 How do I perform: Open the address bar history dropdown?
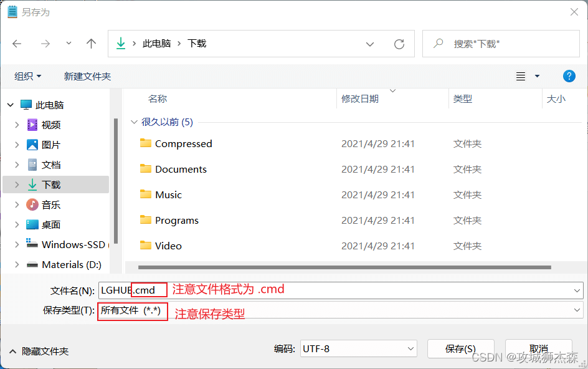click(370, 44)
